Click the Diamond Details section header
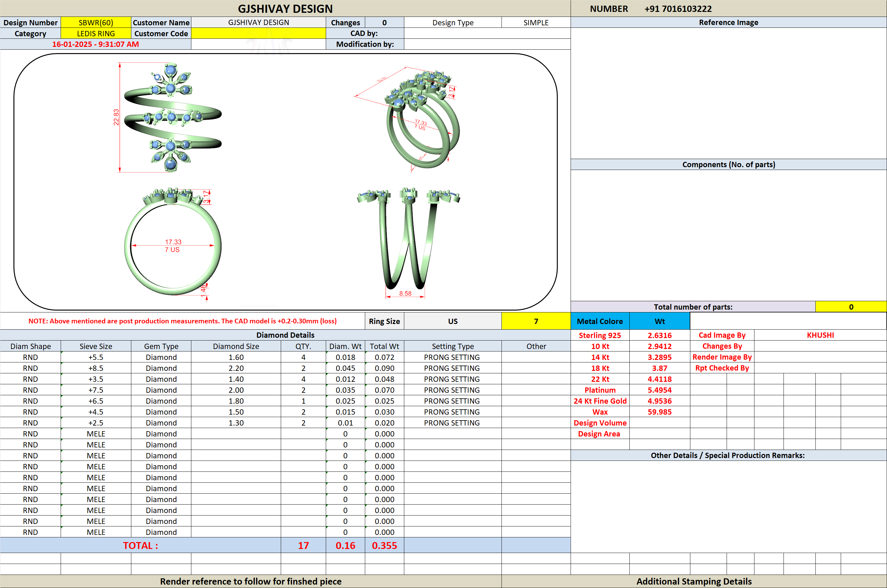The image size is (887, 588). click(x=285, y=335)
